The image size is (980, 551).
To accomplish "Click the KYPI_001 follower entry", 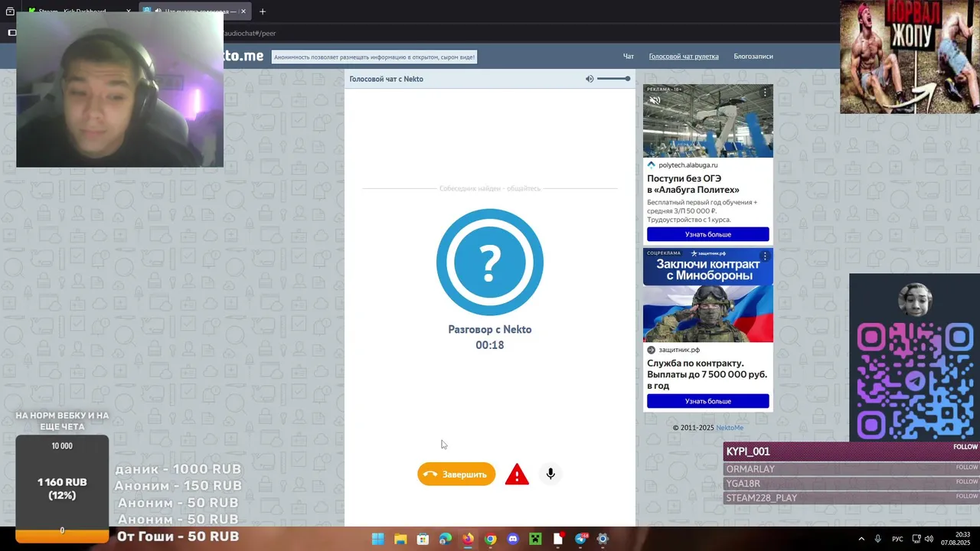I will tap(851, 452).
